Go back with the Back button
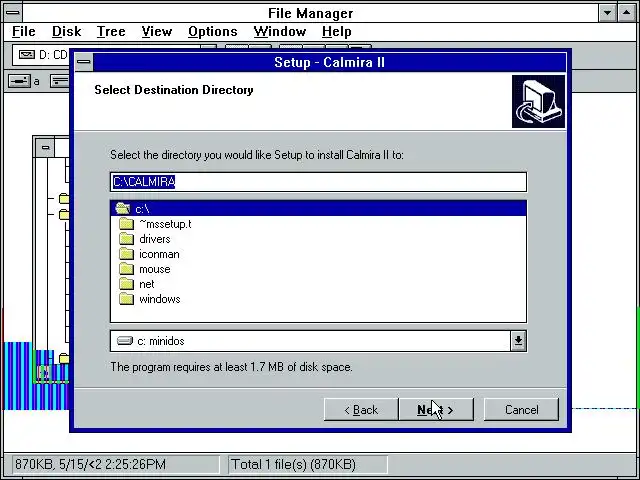The image size is (640, 480). pos(361,409)
